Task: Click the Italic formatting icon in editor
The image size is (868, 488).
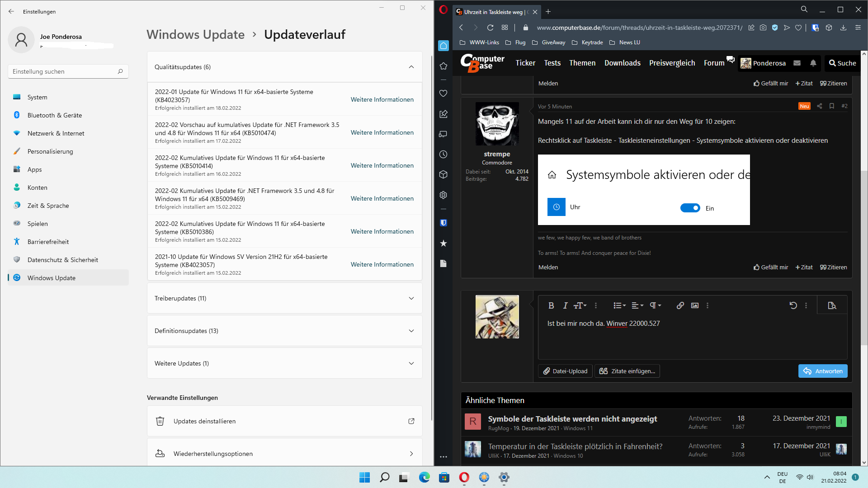Action: pos(565,305)
